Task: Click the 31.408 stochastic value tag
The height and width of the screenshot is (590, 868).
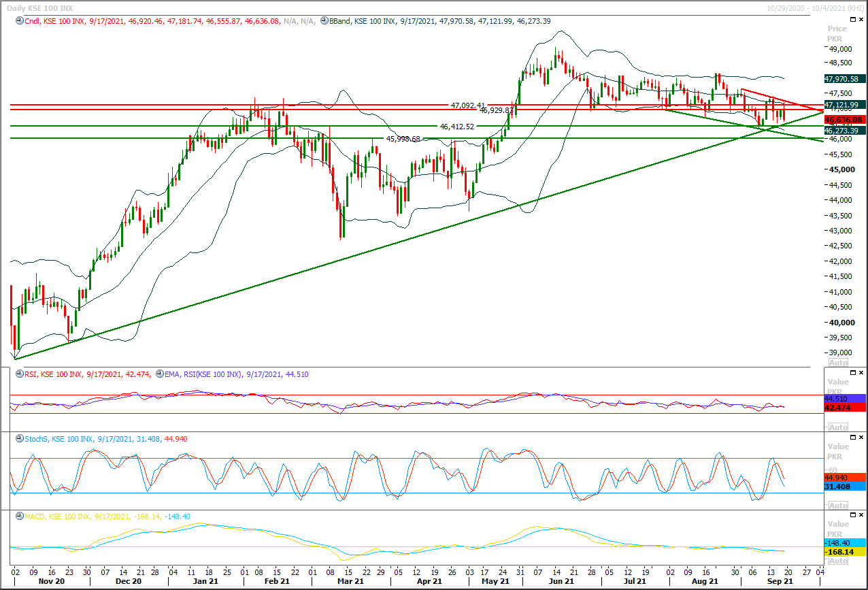Action: pos(844,487)
